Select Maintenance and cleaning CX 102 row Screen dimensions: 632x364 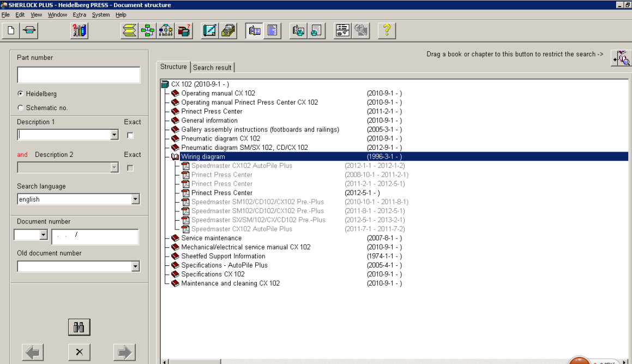point(230,283)
